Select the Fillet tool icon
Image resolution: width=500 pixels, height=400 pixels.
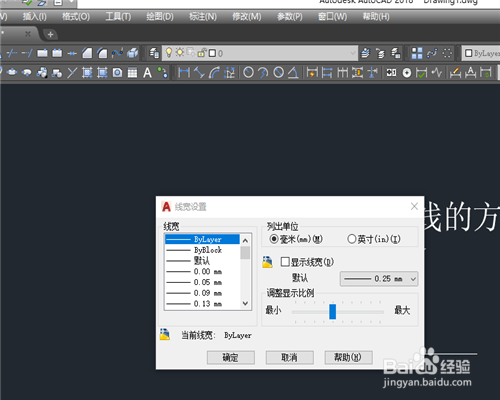pyautogui.click(x=102, y=53)
